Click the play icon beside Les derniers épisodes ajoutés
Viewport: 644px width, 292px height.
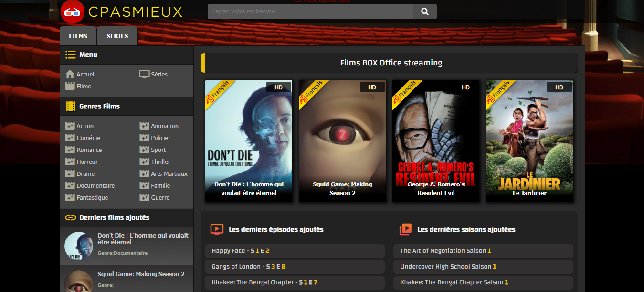point(217,229)
